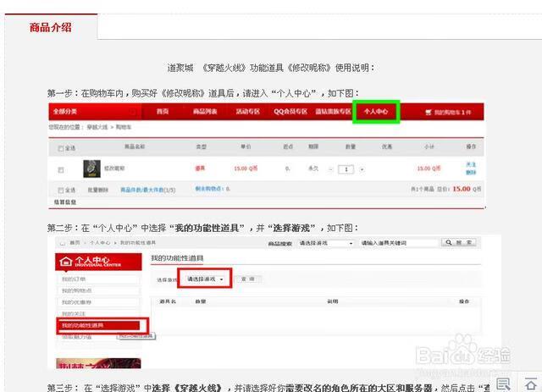Click the minus icon beside quantity field
The image size is (542, 392).
point(332,169)
